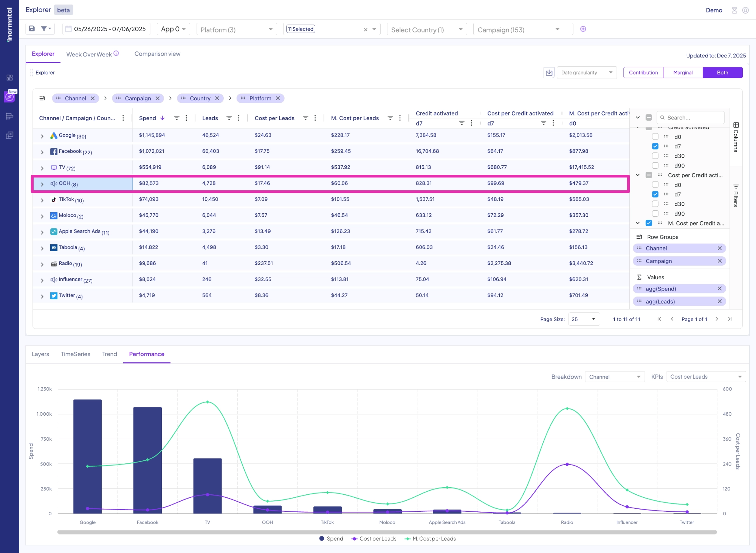Viewport: 756px width, 553px height.
Task: Remove the Country grouping chip
Action: tap(217, 98)
